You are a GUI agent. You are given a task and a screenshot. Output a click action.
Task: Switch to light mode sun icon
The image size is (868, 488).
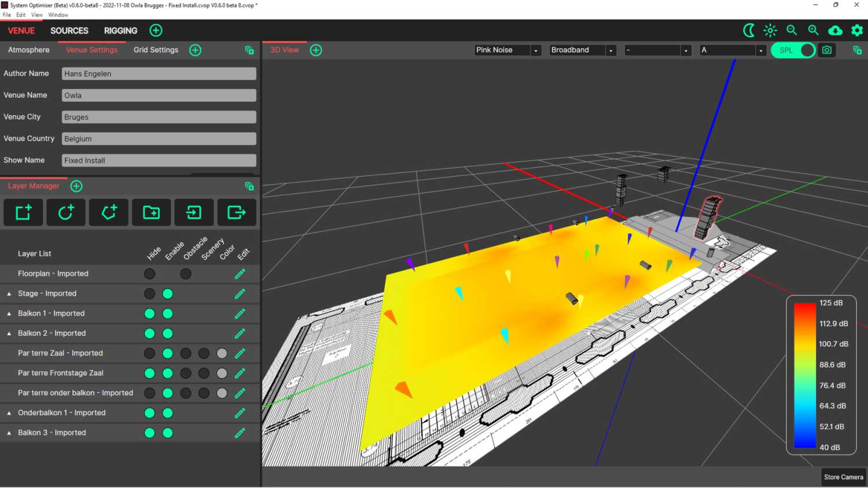point(770,31)
